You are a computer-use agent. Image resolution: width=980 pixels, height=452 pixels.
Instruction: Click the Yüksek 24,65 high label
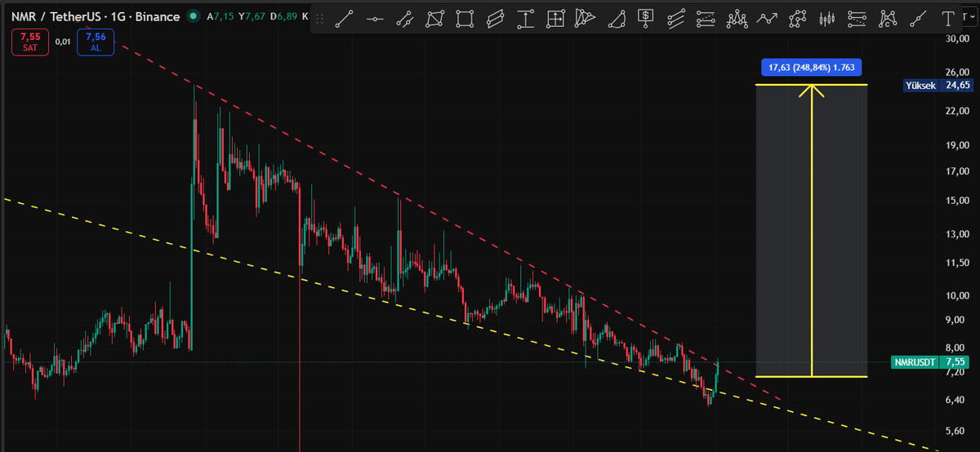[x=938, y=85]
